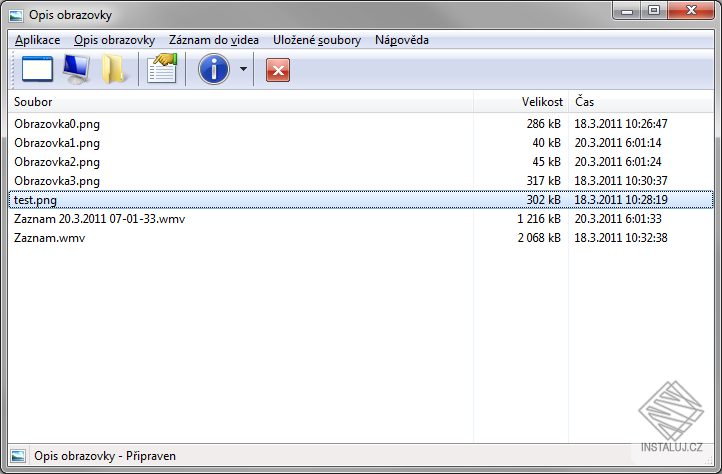722x474 pixels.
Task: Click the 1 216 kB size value
Action: [x=539, y=219]
